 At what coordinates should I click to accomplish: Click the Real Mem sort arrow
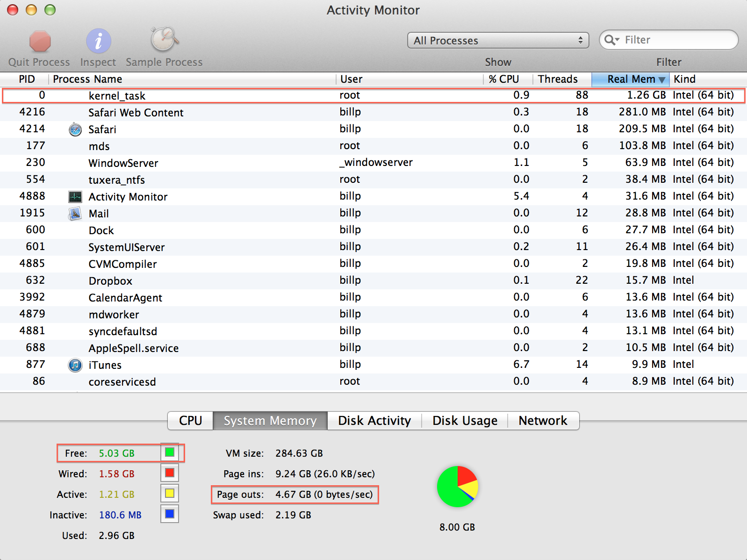tap(661, 80)
